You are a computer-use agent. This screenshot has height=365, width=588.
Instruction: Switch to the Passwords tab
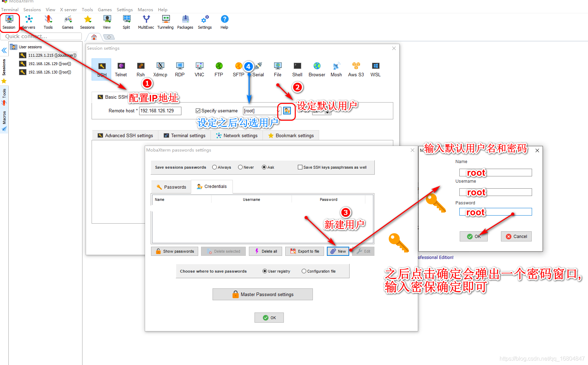[171, 187]
